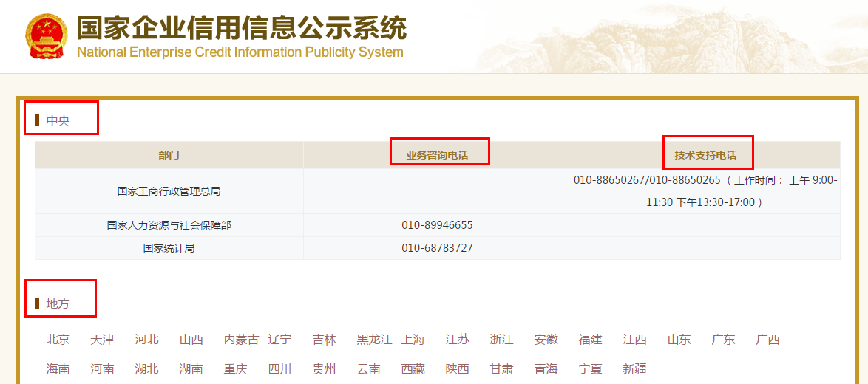Choose the 云南 region link
Screen dimensions: 868x384
pos(369,368)
